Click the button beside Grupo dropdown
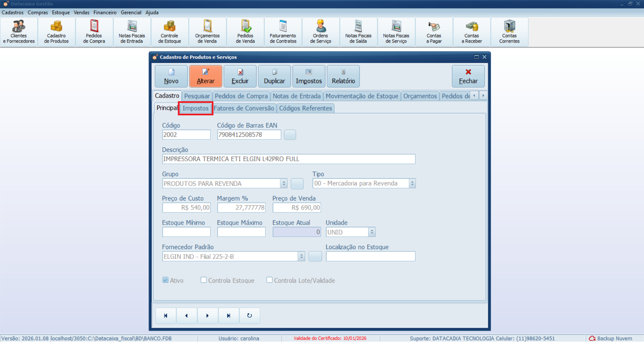 297,184
